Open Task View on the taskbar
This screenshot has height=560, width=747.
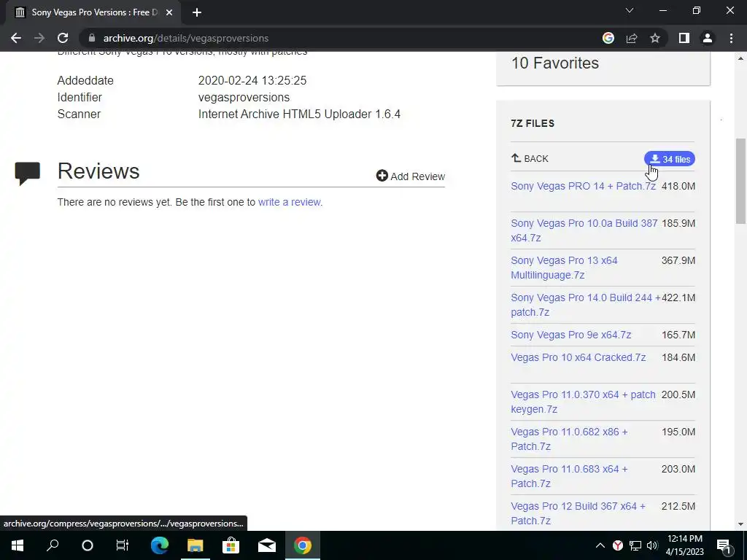(x=123, y=545)
